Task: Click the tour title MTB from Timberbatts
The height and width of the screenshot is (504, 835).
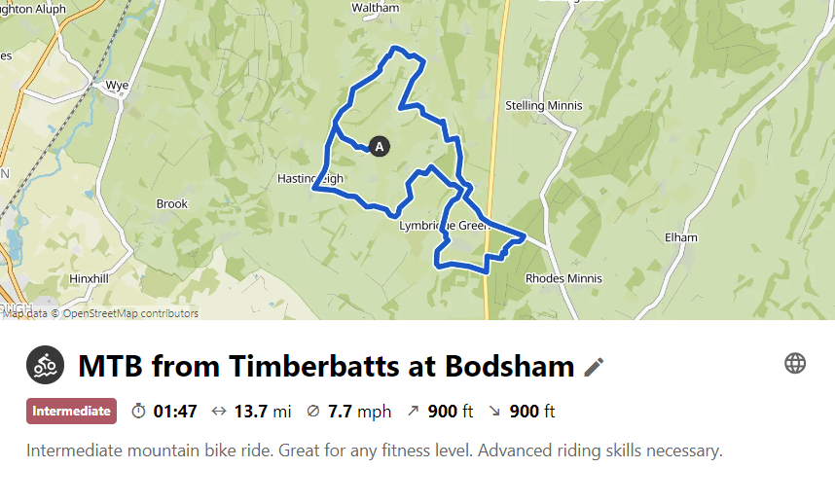Action: coord(326,367)
